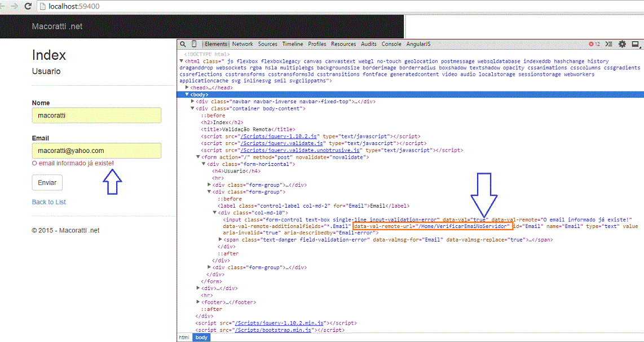Open the DevTools settings gear
Viewport: 644px width, 342px height.
click(622, 44)
